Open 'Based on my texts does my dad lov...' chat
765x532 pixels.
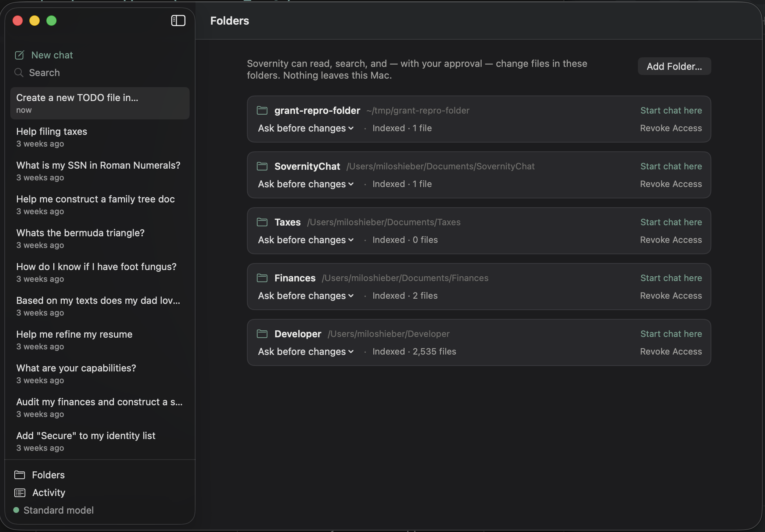100,306
